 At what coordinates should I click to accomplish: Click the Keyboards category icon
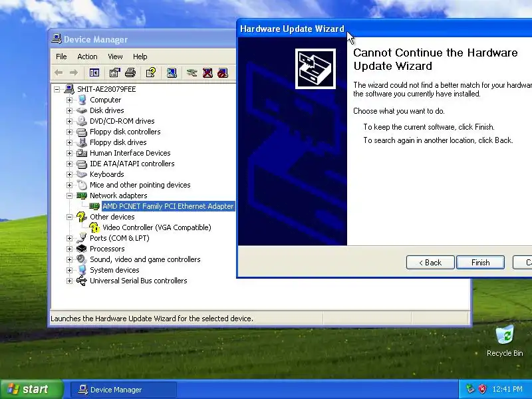tap(82, 174)
